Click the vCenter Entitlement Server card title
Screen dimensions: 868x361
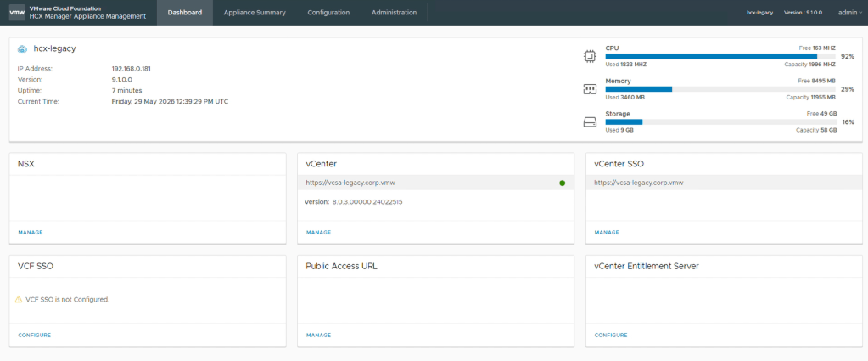pos(647,266)
